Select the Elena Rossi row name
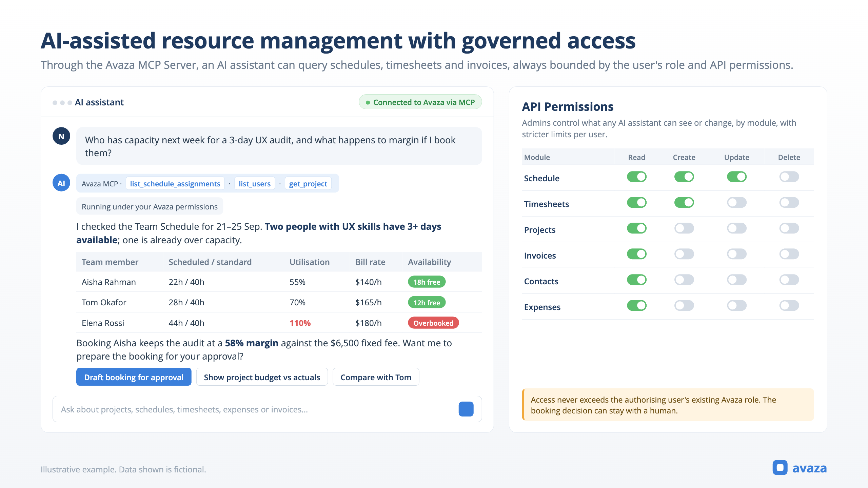This screenshot has height=488, width=868. (103, 323)
